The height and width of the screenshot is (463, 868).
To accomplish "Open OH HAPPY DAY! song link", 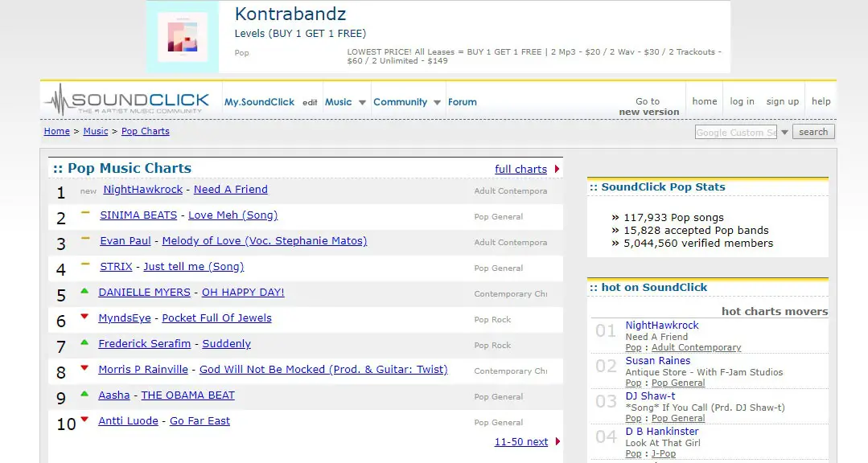I will [x=243, y=292].
